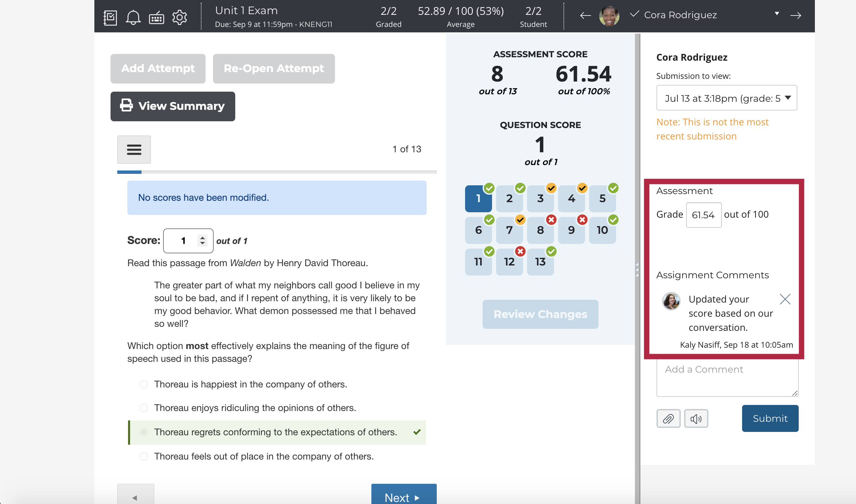This screenshot has height=504, width=856.
Task: Select "Thoreau enjoys ridiculing the opinions" option
Action: [x=144, y=408]
